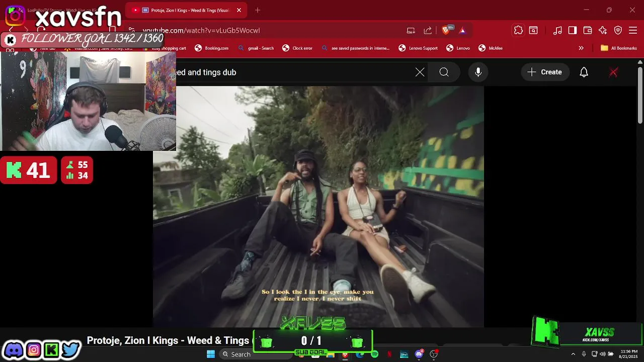Open Netflix in the taskbar
Image resolution: width=644 pixels, height=362 pixels.
[x=389, y=354]
